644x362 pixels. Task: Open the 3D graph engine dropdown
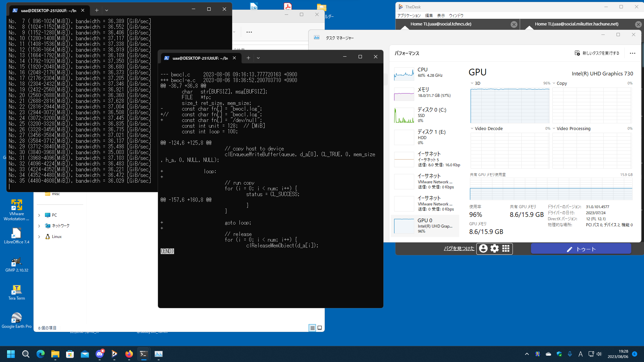[x=472, y=83]
